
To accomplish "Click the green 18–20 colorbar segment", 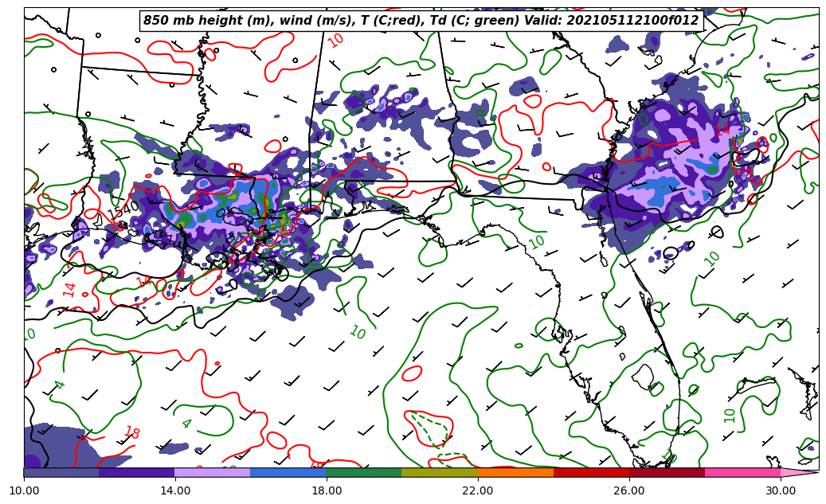I will (364, 472).
